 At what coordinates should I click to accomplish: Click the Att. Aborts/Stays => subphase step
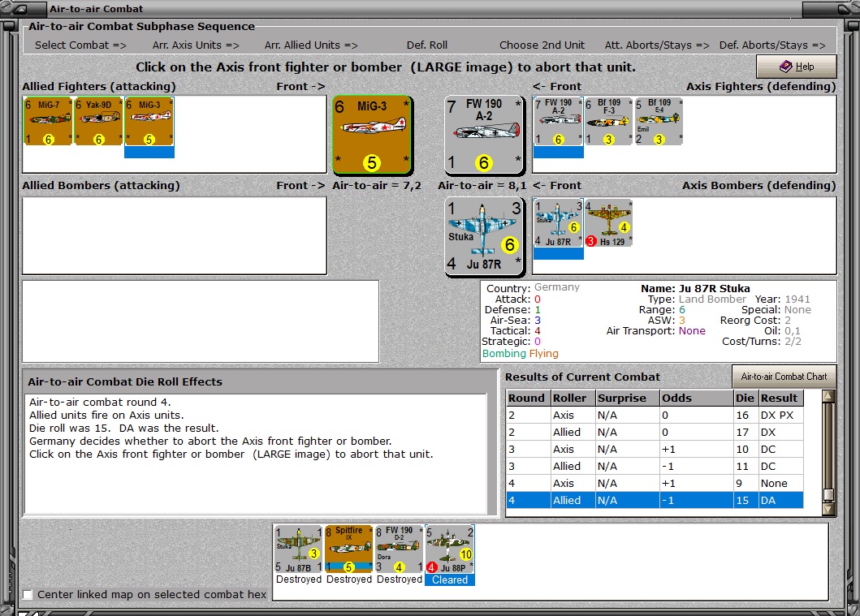click(657, 45)
